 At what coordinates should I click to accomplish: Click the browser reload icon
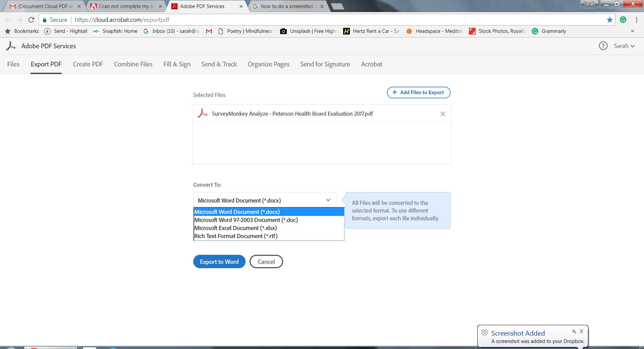click(31, 20)
